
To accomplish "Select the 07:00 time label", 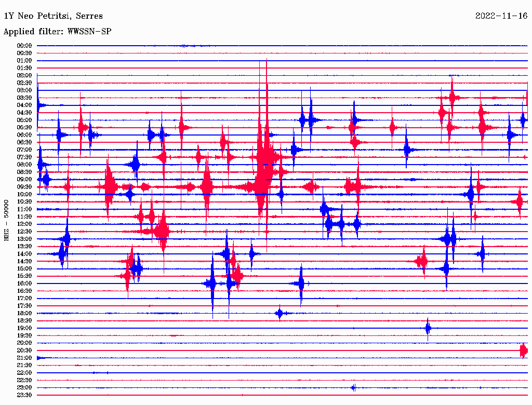I will (24, 150).
